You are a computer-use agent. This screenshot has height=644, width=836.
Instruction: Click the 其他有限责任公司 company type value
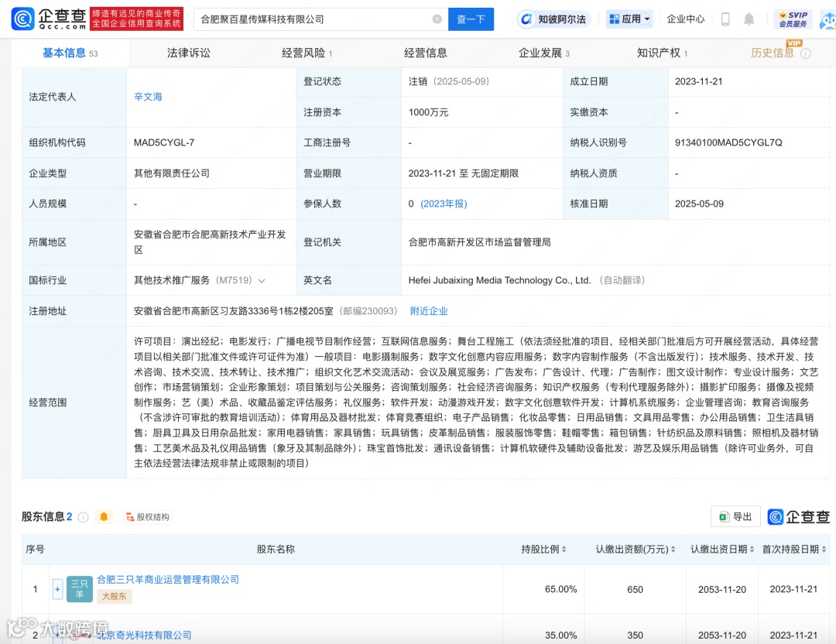click(x=172, y=173)
